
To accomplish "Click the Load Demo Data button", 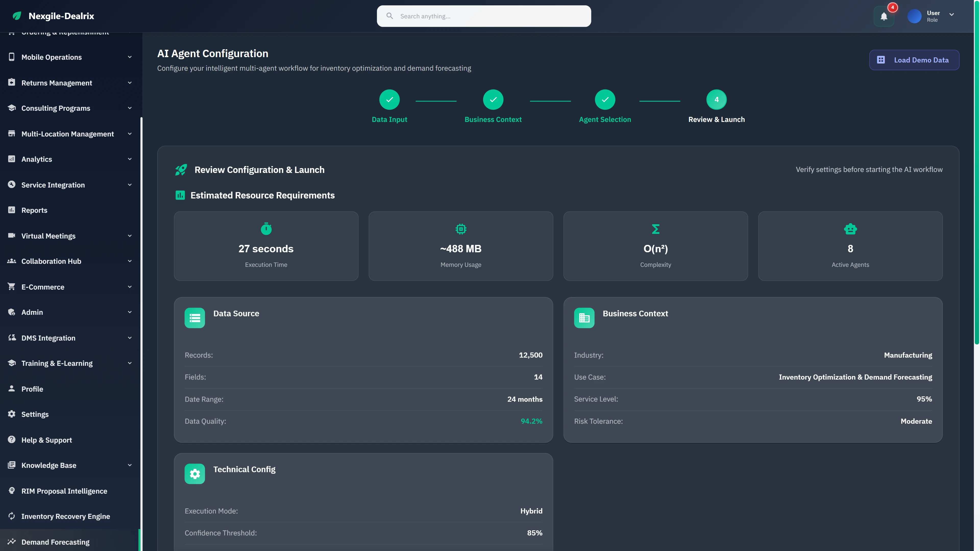I will click(914, 60).
